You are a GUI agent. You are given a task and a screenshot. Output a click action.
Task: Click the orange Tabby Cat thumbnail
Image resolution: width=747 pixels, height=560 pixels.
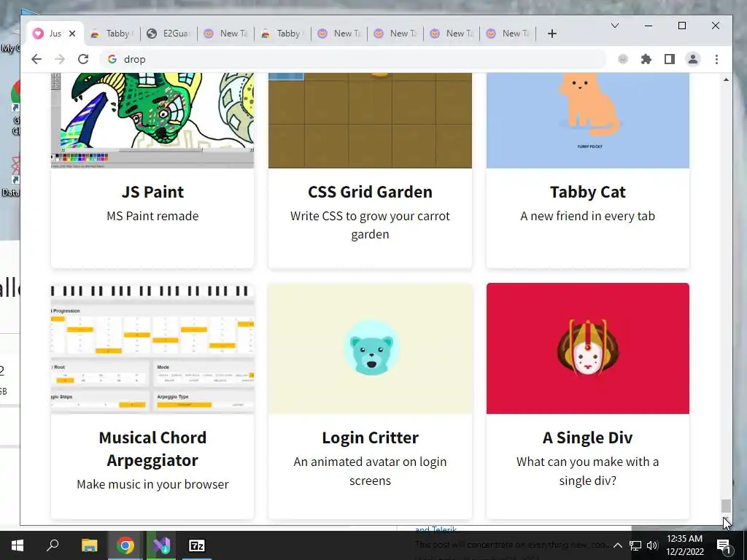click(x=587, y=120)
